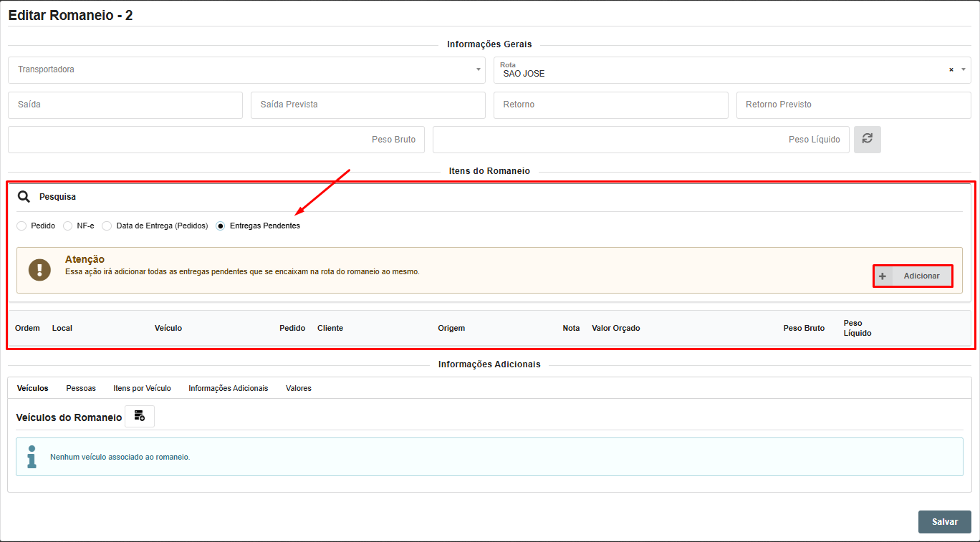980x542 pixels.
Task: Click the Peso Bruto input field
Action: click(x=216, y=140)
